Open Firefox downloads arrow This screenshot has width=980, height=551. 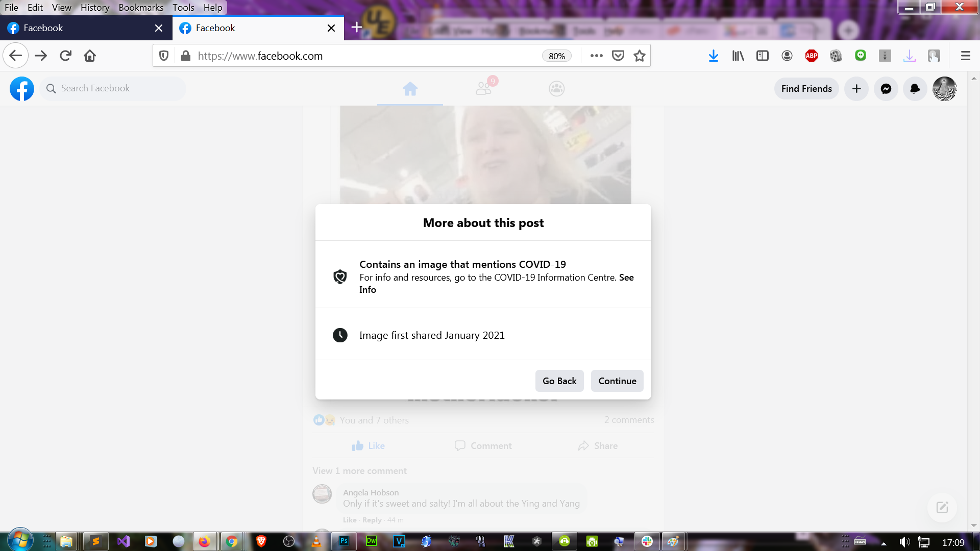click(714, 56)
